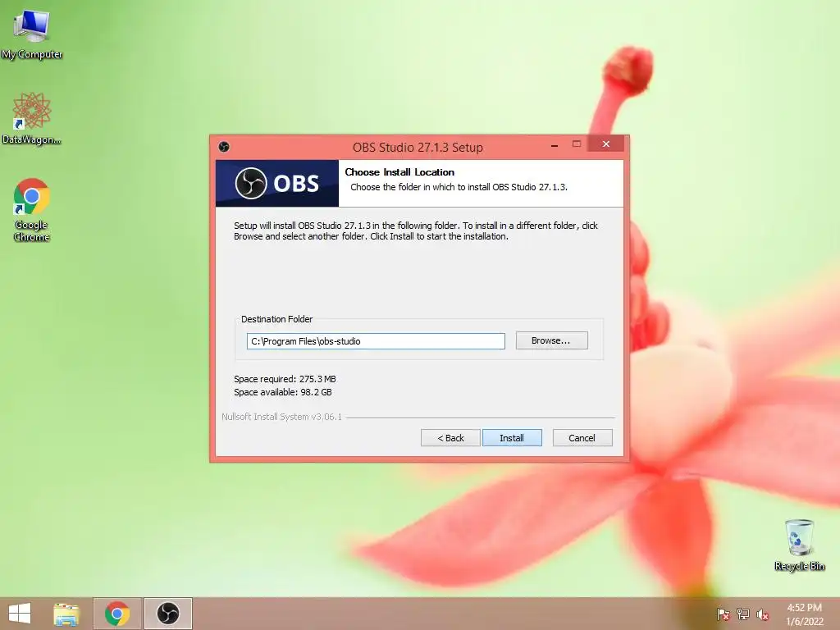Switch to Chrome in the taskbar

click(117, 614)
